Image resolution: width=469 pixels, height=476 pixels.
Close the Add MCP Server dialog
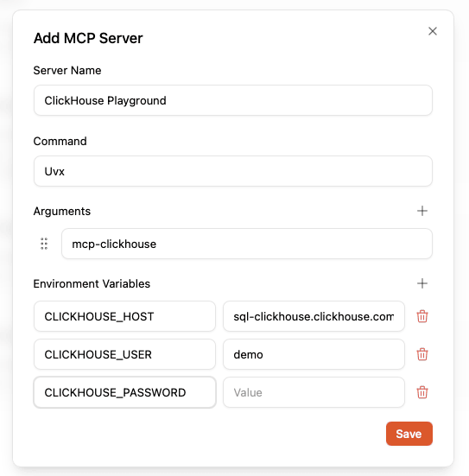(432, 31)
